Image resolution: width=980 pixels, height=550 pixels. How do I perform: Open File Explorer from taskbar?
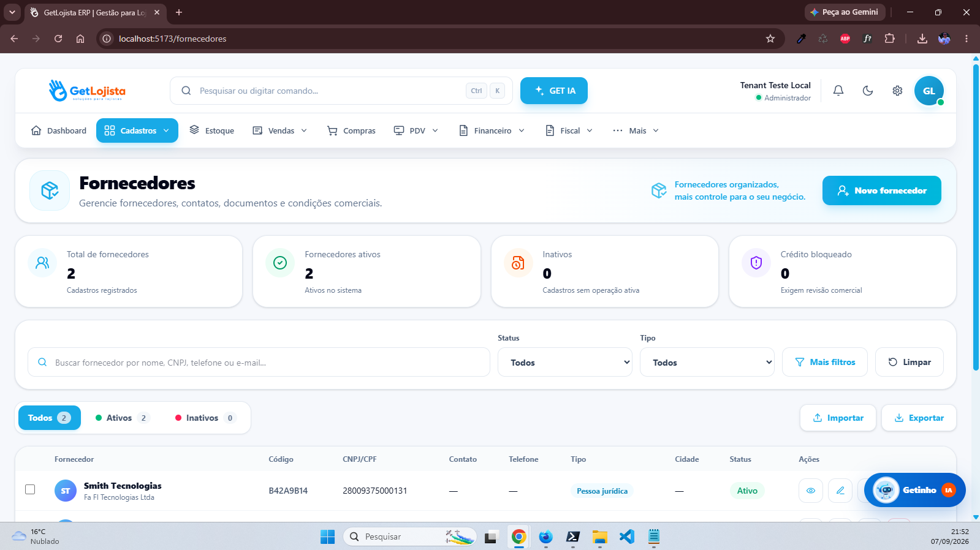[x=599, y=537]
